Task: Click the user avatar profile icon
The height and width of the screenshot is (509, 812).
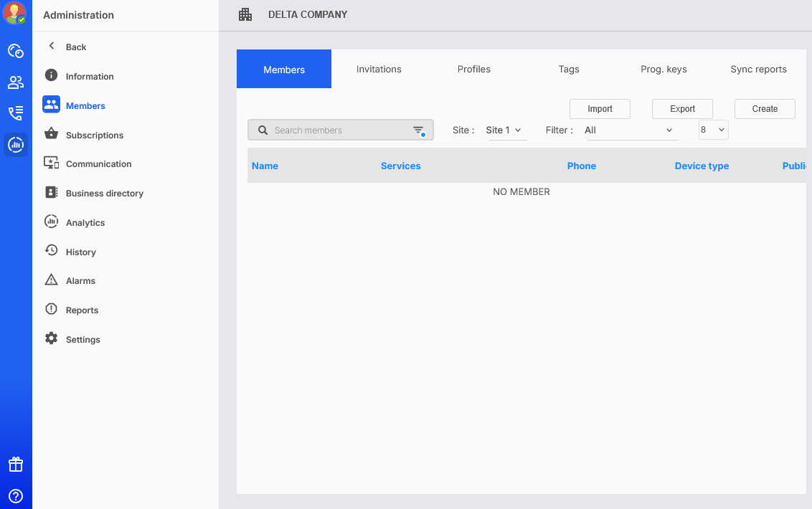Action: click(x=15, y=13)
